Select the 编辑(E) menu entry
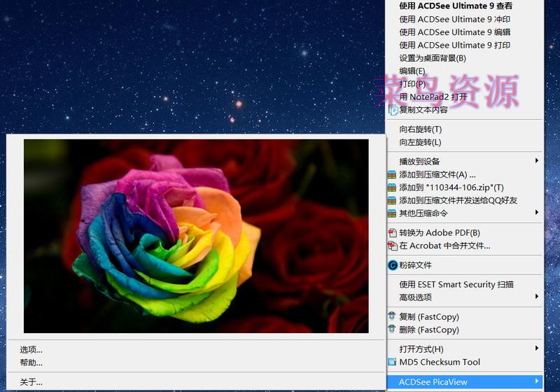Viewport: 560px width, 392px height. pyautogui.click(x=412, y=71)
